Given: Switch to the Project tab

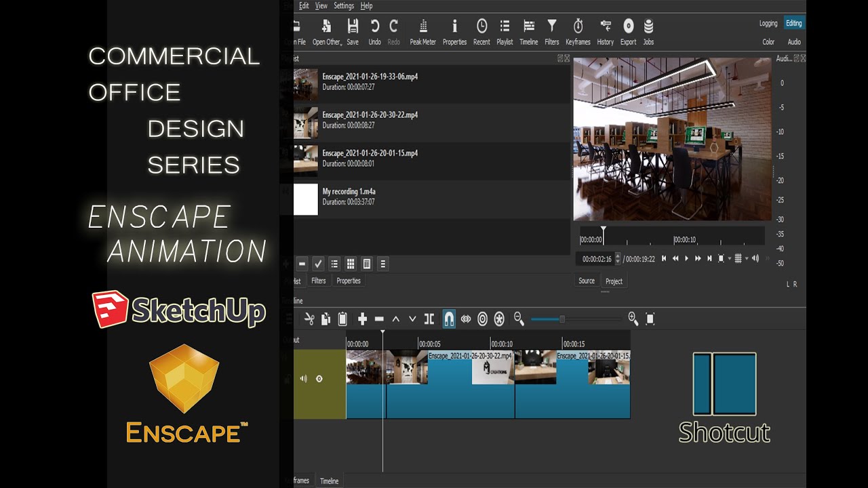Looking at the screenshot, I should pyautogui.click(x=614, y=281).
